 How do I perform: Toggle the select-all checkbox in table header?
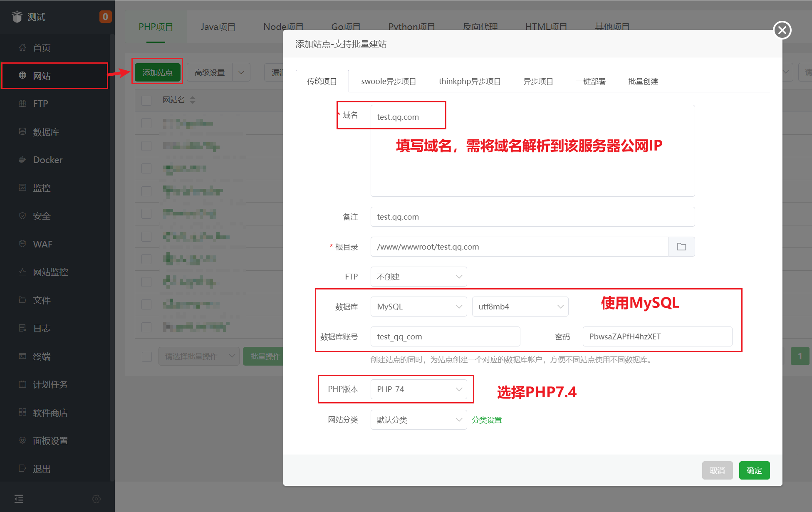pyautogui.click(x=146, y=100)
